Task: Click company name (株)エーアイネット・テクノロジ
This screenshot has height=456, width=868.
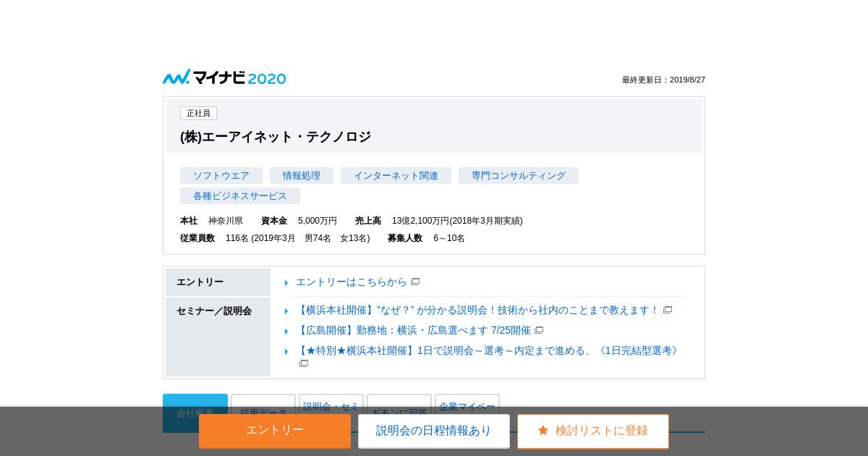Action: (x=276, y=137)
